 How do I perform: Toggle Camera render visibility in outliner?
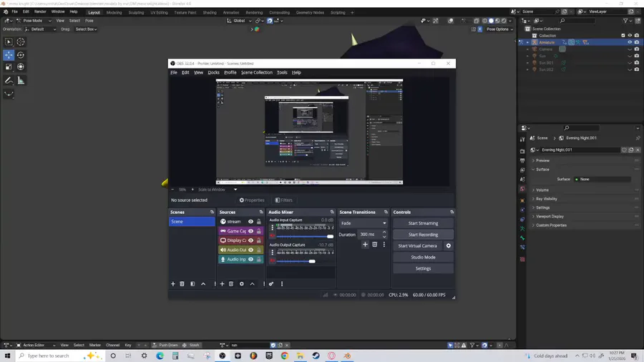click(x=637, y=49)
